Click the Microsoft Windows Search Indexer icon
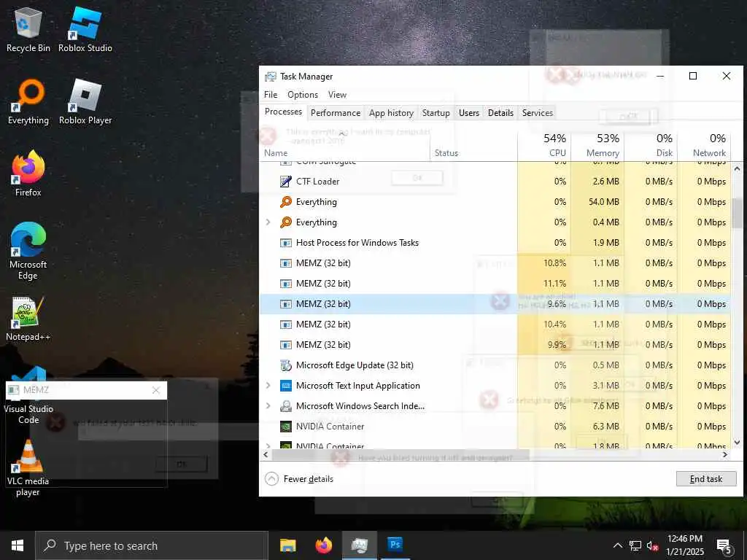Viewport: 747px width, 560px height. [286, 406]
